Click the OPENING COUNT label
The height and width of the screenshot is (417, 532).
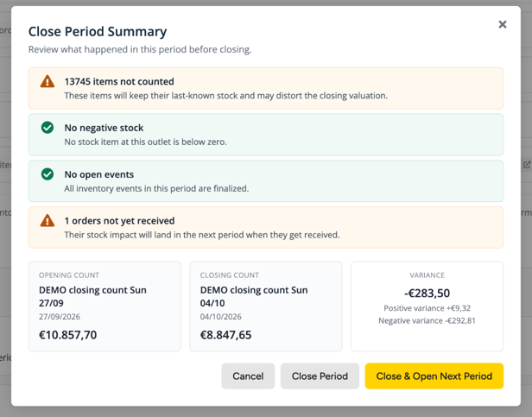pos(69,275)
